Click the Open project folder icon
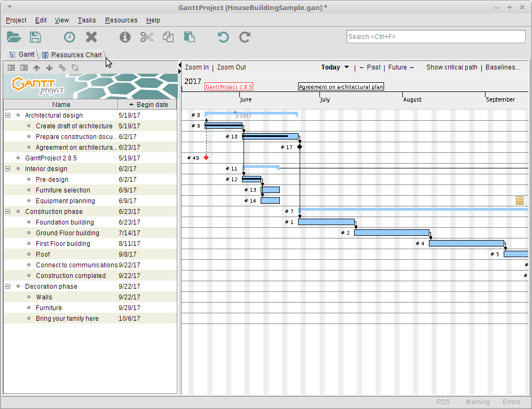Viewport: 532px width, 409px height. coord(14,37)
